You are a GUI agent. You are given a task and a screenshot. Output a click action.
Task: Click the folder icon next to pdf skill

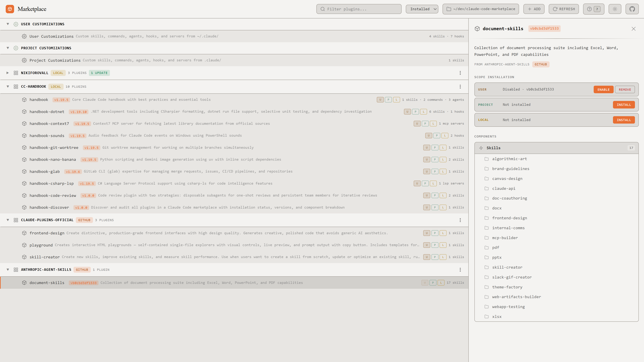(x=486, y=247)
